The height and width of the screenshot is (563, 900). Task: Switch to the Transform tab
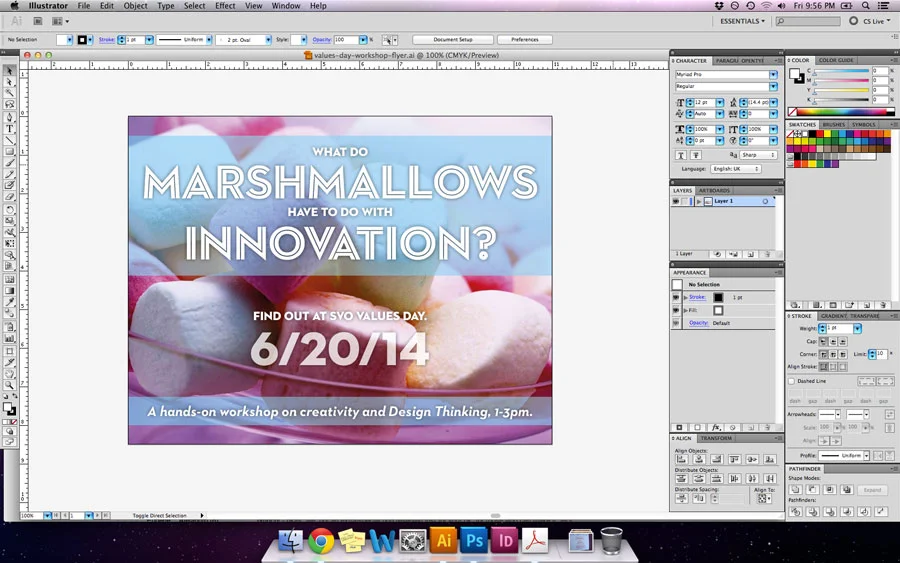[x=716, y=438]
